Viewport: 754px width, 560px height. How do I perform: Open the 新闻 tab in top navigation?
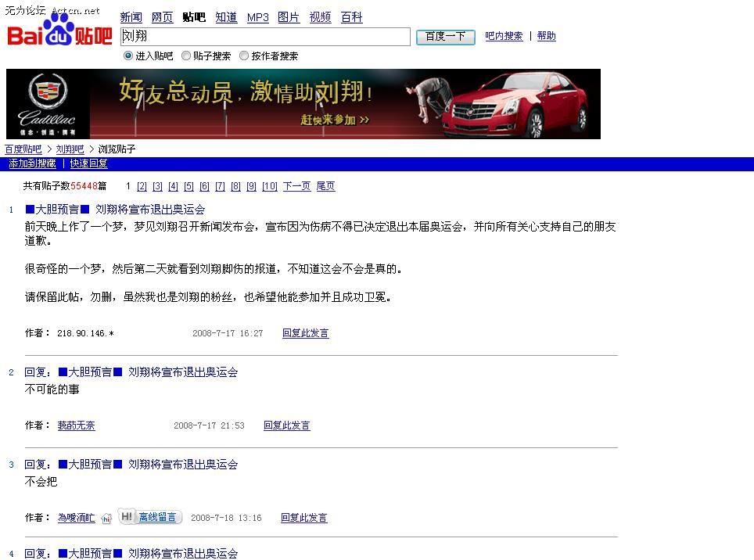tap(131, 17)
